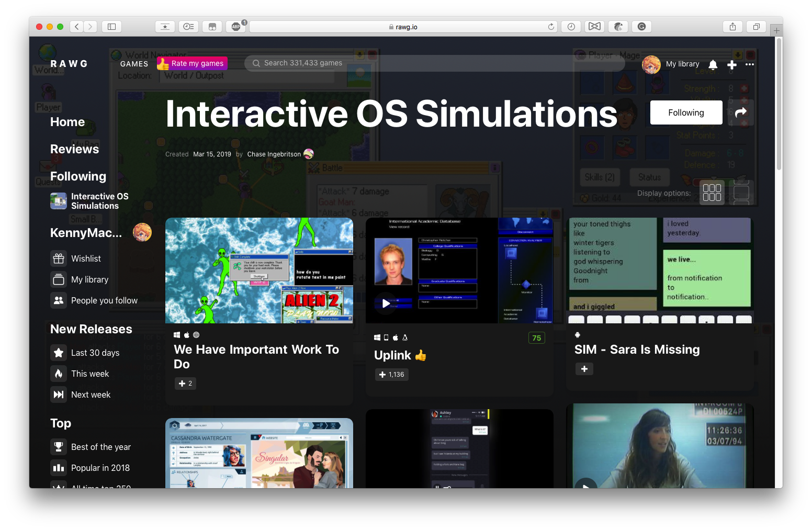The width and height of the screenshot is (812, 530).
Task: Go to Home in sidebar
Action: pos(67,122)
